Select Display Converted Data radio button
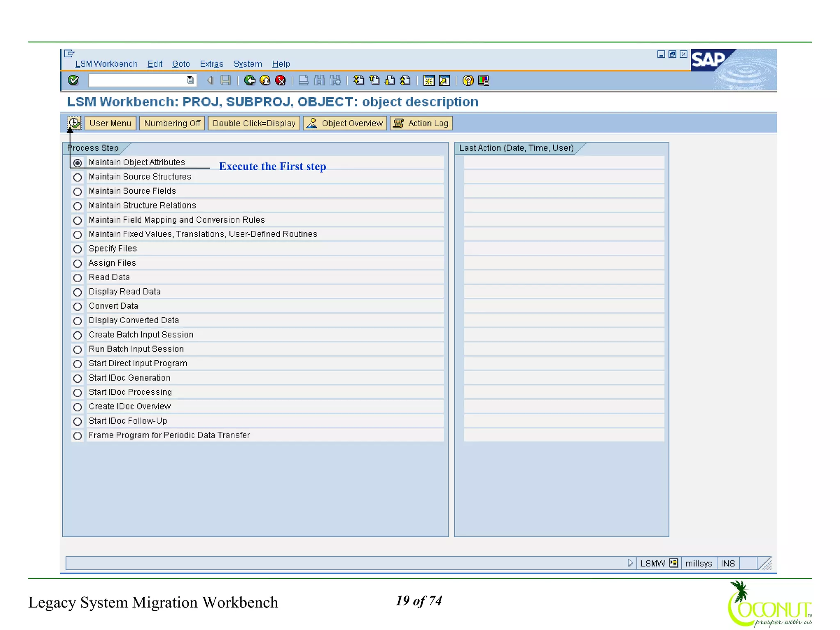The width and height of the screenshot is (840, 630). click(78, 321)
